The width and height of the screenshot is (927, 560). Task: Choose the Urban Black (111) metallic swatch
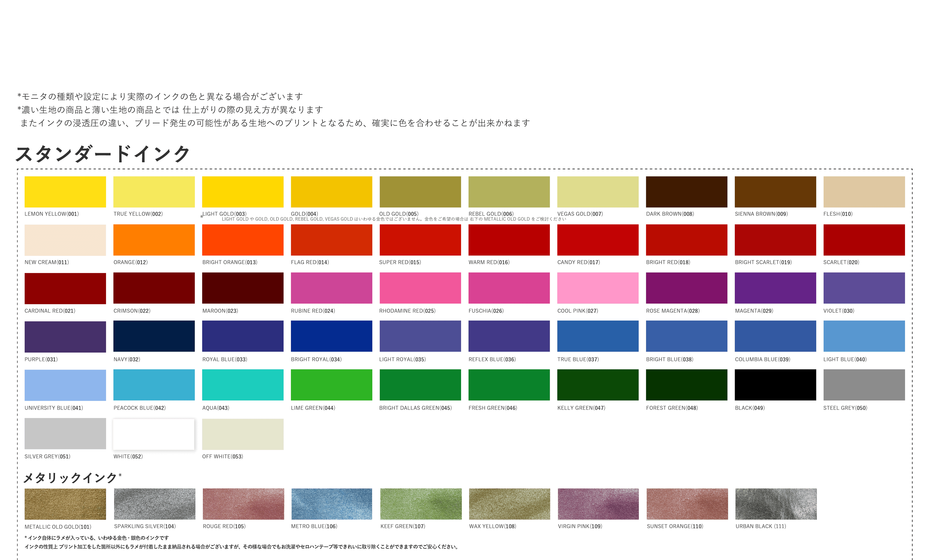776,504
